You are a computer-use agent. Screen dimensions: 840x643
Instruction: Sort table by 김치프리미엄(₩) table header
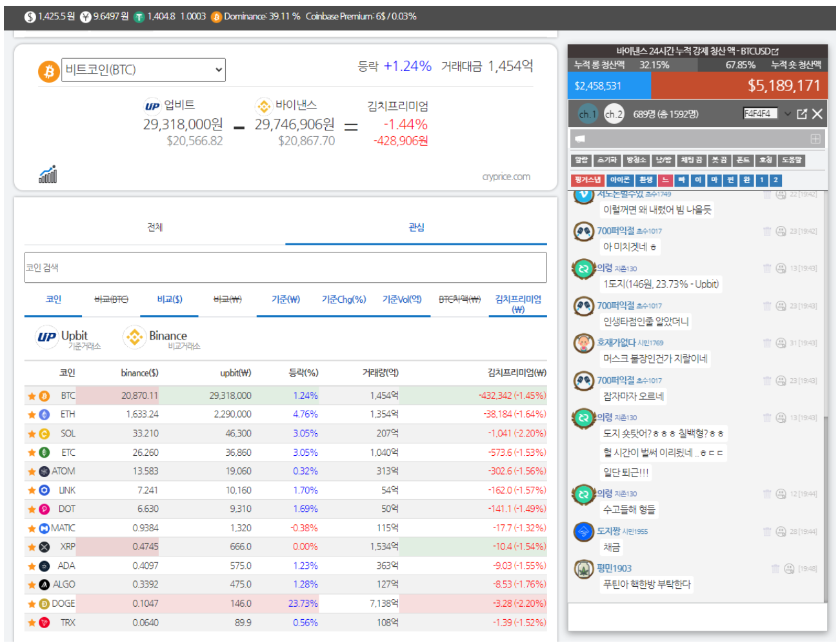(x=517, y=373)
